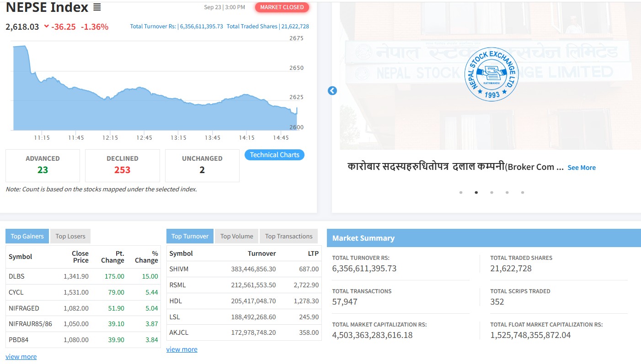Click view more under Top Gainers table
This screenshot has width=641, height=364.
21,357
